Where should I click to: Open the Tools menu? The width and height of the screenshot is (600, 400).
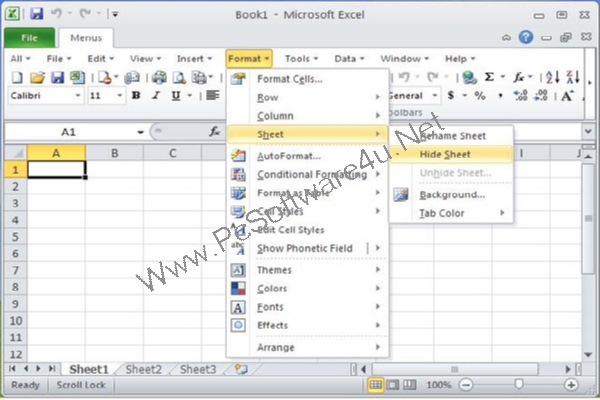point(301,59)
